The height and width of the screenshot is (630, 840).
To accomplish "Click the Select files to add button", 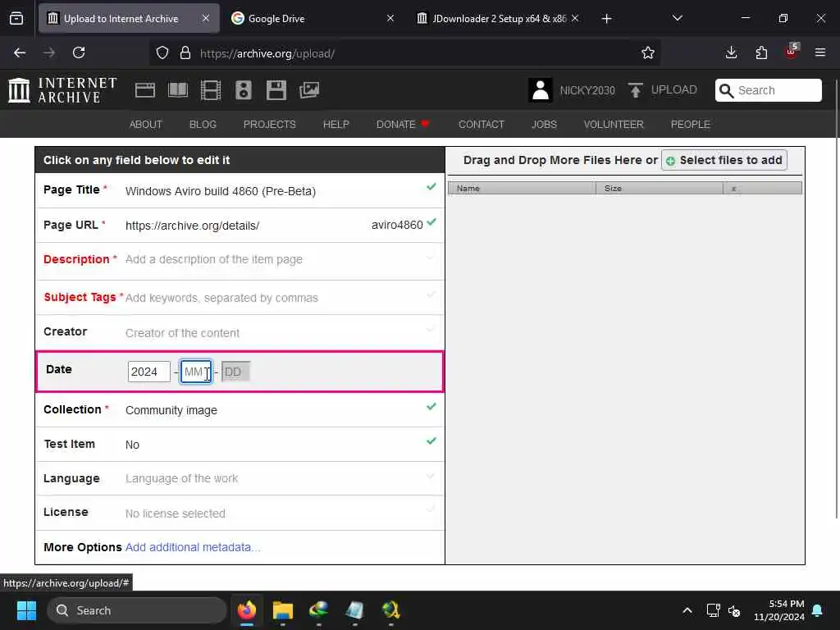I will pos(724,160).
